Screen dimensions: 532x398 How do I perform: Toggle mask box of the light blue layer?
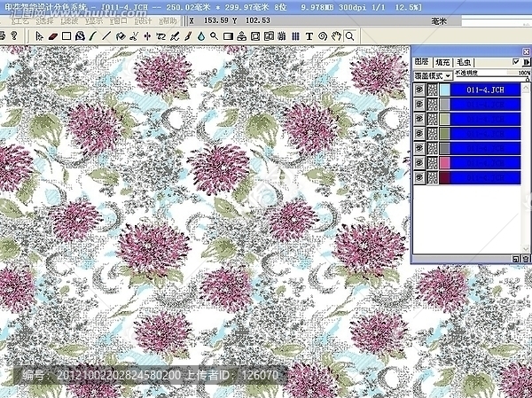tap(433, 90)
